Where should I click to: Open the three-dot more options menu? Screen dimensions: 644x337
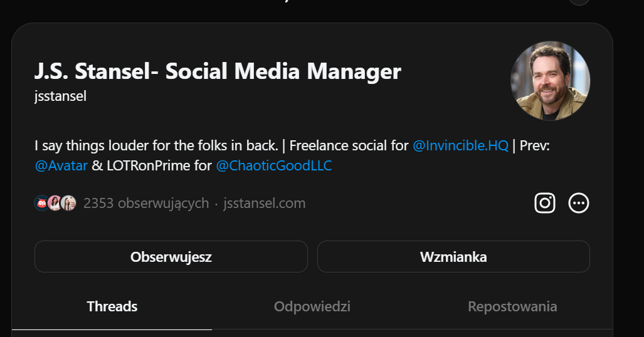(x=578, y=203)
